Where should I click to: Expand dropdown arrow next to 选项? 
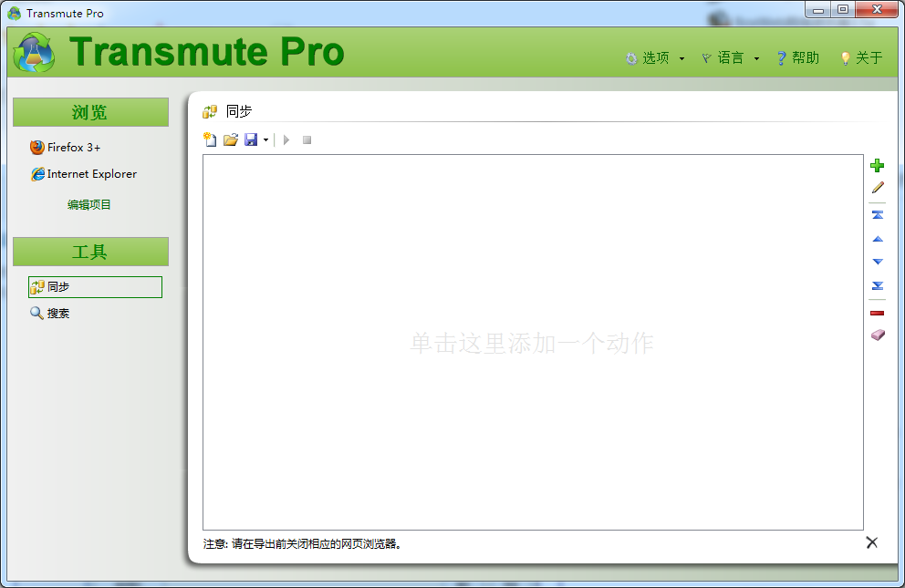pyautogui.click(x=681, y=58)
